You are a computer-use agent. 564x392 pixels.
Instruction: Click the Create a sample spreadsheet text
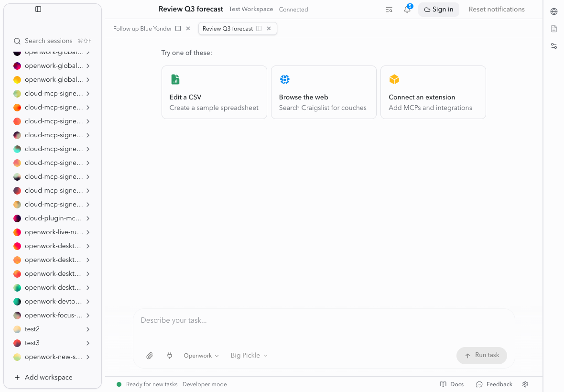pos(214,108)
